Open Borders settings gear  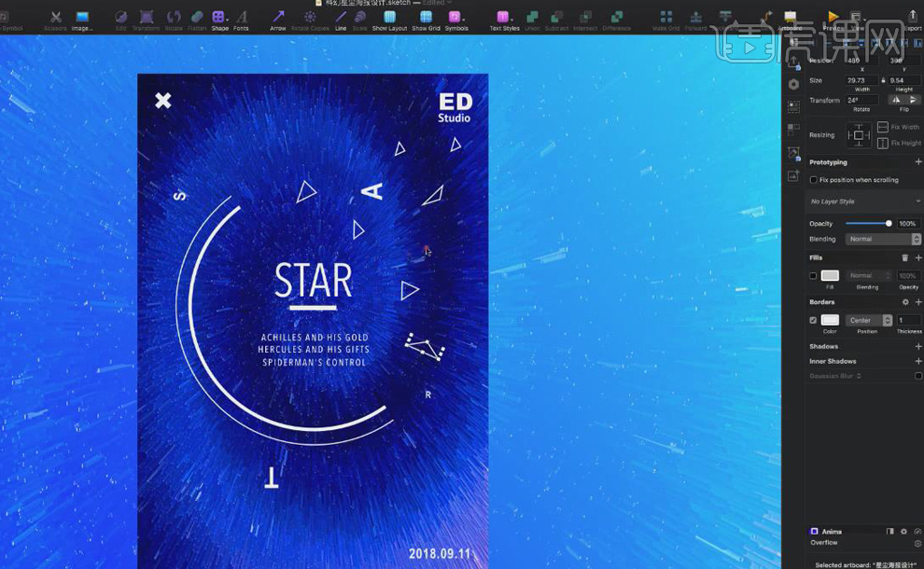[905, 301]
